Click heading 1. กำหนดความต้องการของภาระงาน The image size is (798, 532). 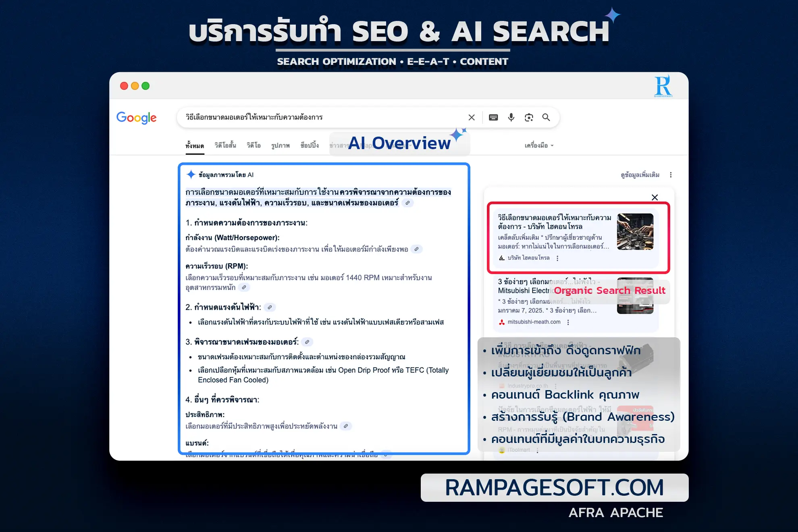246,223
